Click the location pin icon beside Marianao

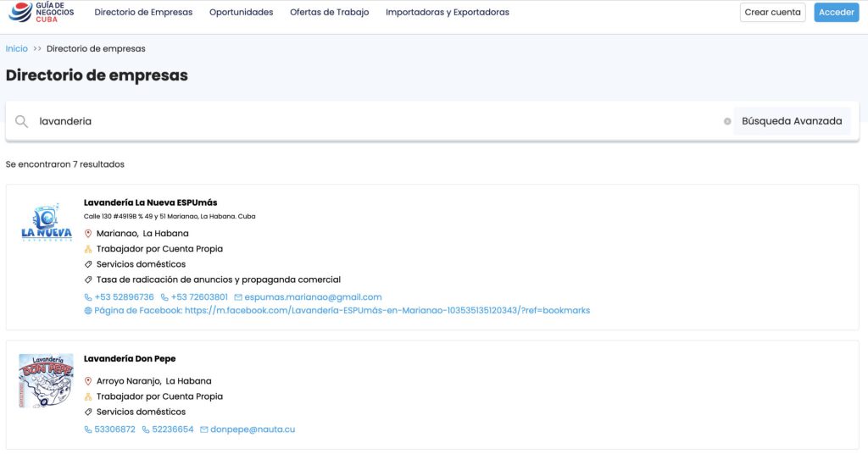tap(88, 234)
